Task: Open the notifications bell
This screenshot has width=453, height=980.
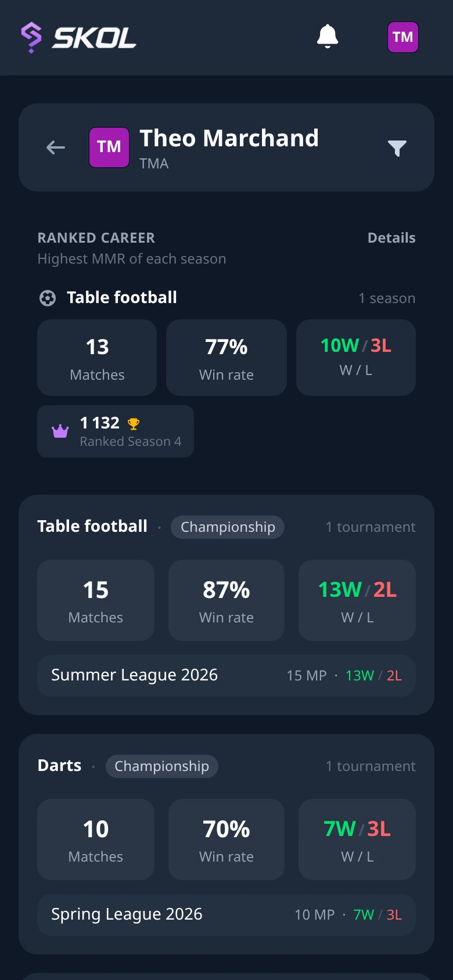Action: [328, 37]
